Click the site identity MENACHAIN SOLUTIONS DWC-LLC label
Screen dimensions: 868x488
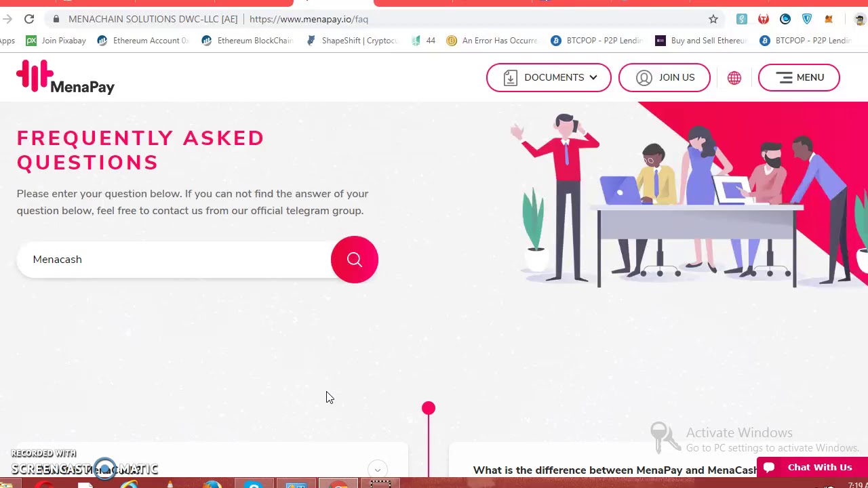click(153, 19)
